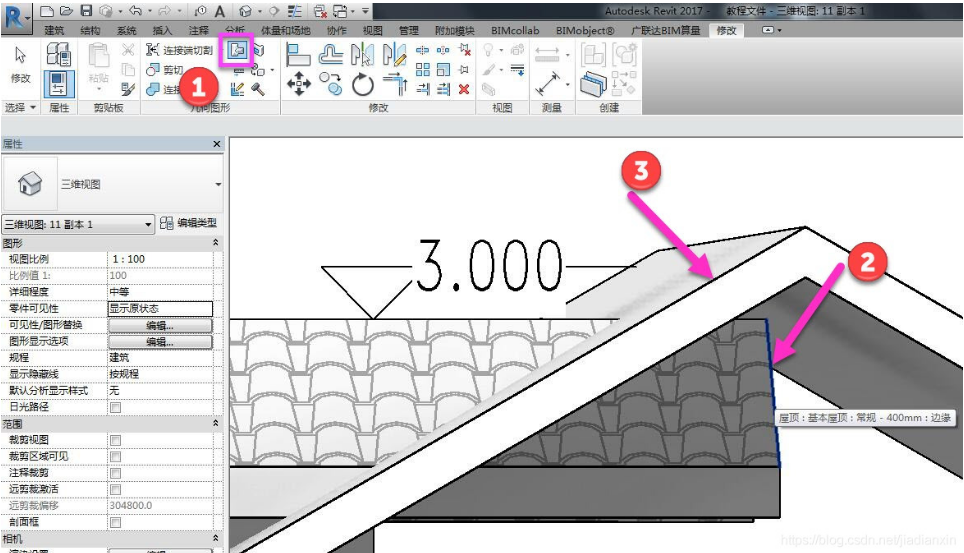Image resolution: width=964 pixels, height=553 pixels.
Task: Click the red Delete X icon
Action: (x=464, y=89)
